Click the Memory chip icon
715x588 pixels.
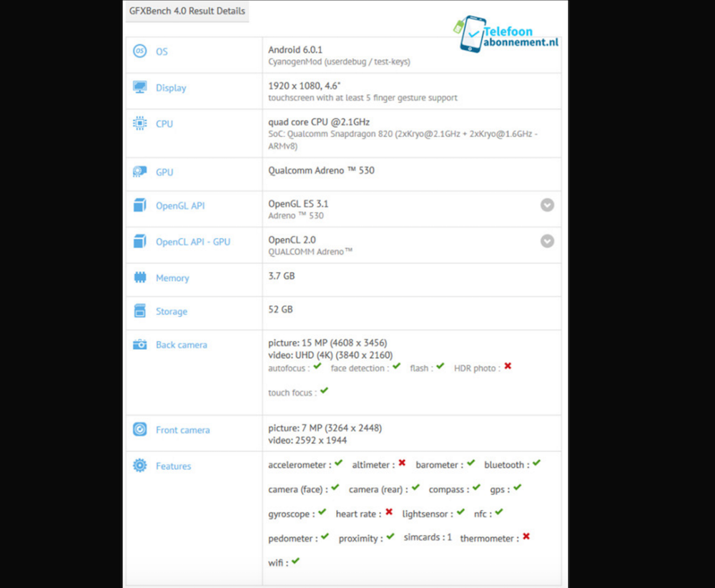tap(140, 277)
